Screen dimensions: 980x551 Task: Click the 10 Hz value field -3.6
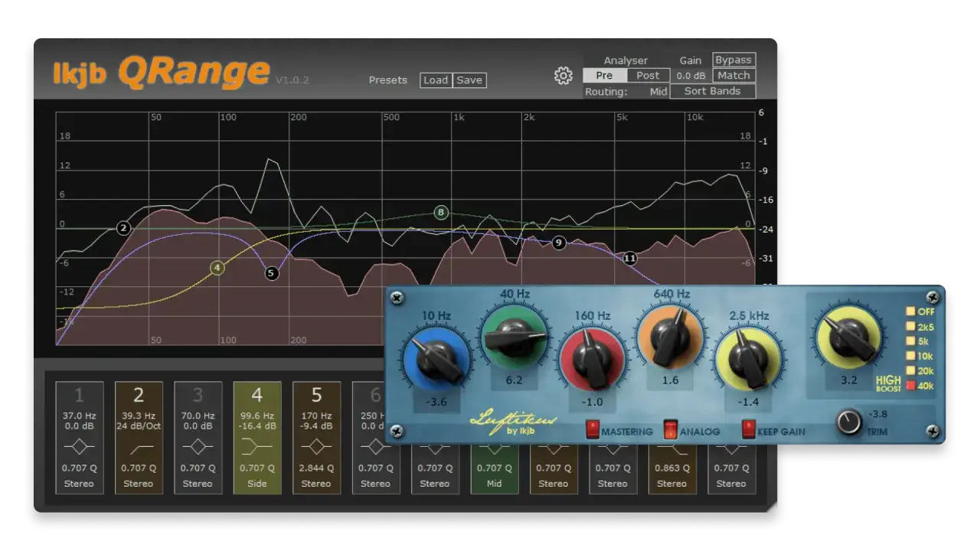click(436, 401)
